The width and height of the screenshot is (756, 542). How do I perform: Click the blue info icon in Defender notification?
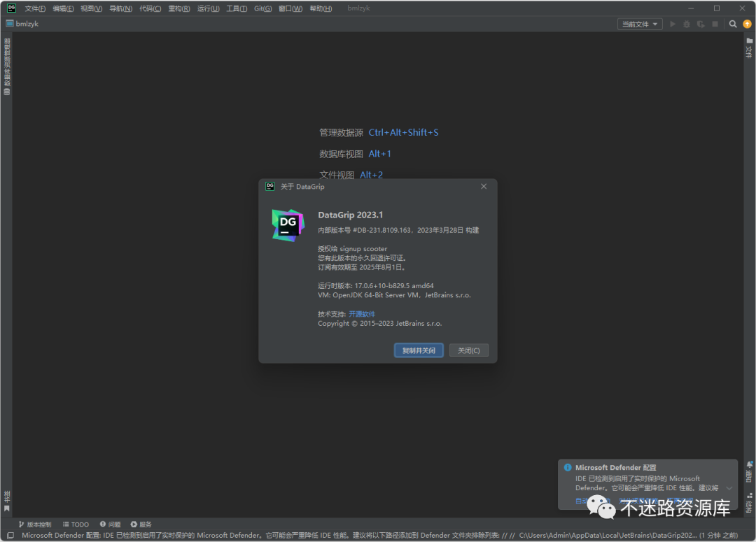click(x=568, y=467)
